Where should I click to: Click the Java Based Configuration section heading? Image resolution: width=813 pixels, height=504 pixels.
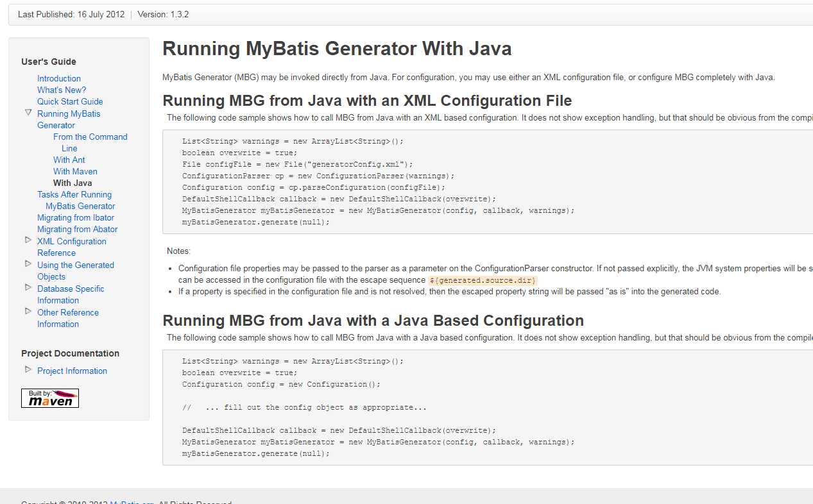pos(373,321)
